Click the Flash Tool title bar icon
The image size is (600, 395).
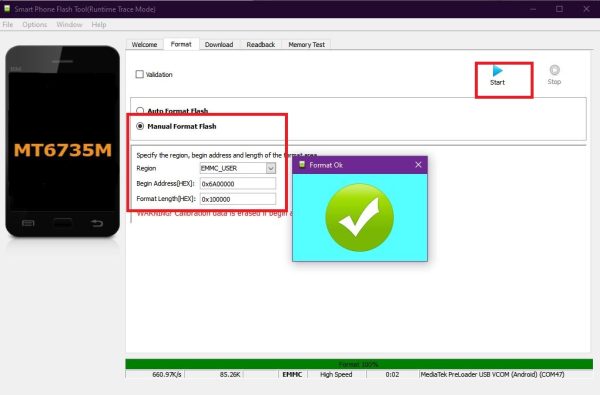pyautogui.click(x=7, y=8)
